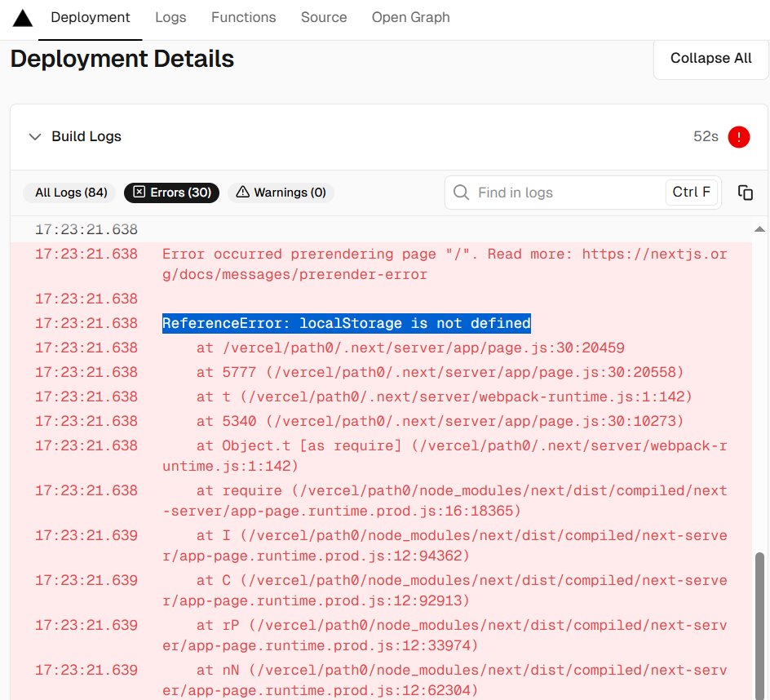Toggle the Errors (30) filter
Image resolution: width=770 pixels, height=700 pixels.
(x=172, y=193)
